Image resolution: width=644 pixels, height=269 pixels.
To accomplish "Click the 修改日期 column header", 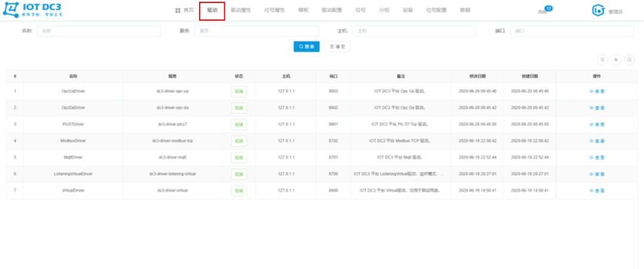I will (x=478, y=76).
